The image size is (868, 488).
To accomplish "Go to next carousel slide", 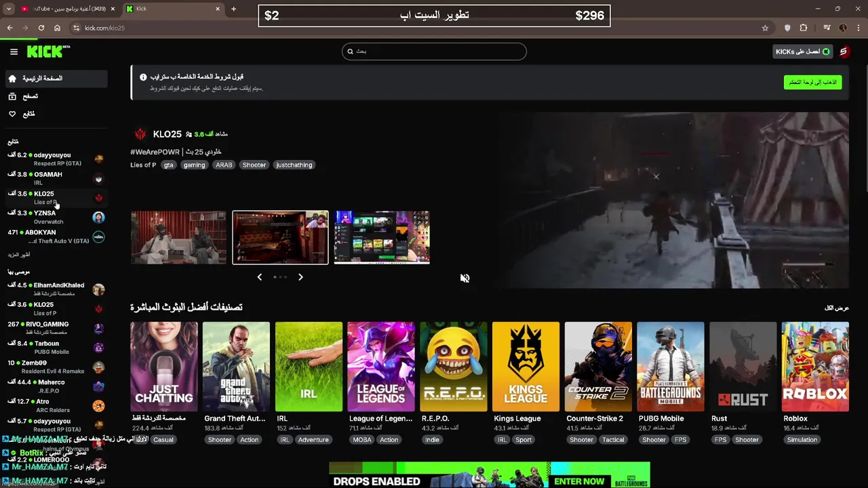I will [300, 277].
